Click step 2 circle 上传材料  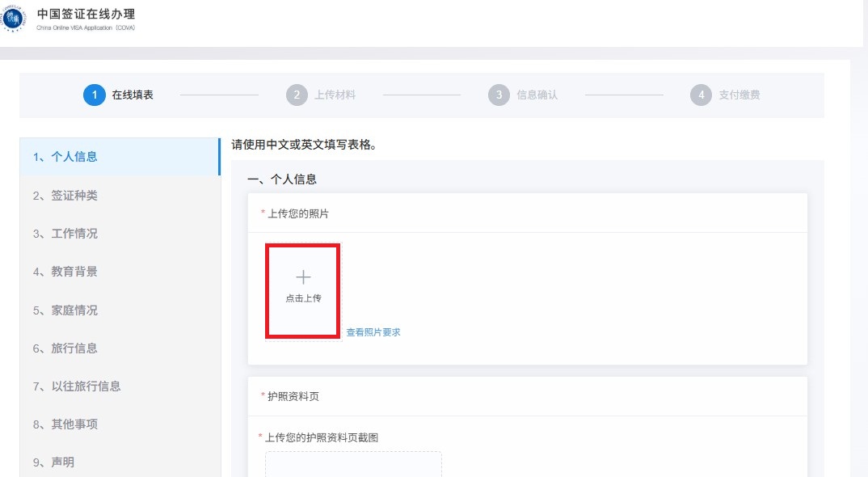tap(297, 95)
